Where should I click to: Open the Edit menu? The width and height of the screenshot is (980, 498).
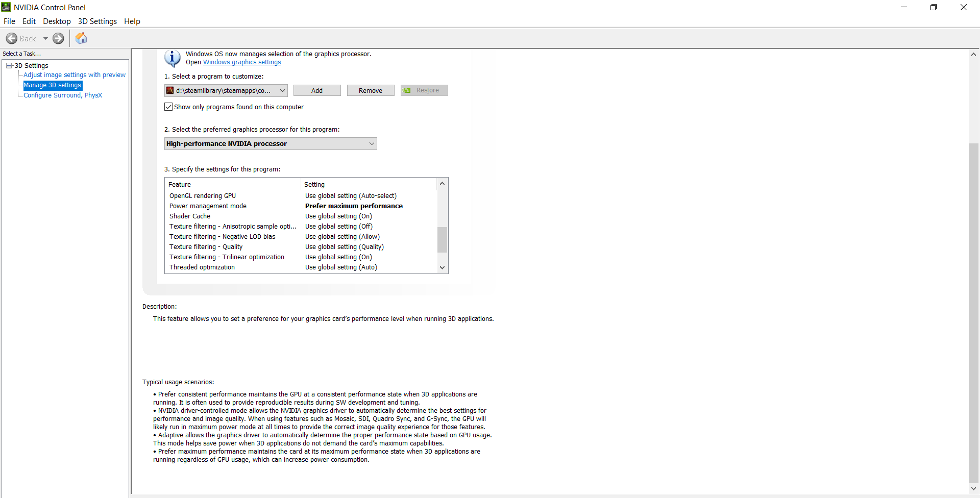[29, 21]
